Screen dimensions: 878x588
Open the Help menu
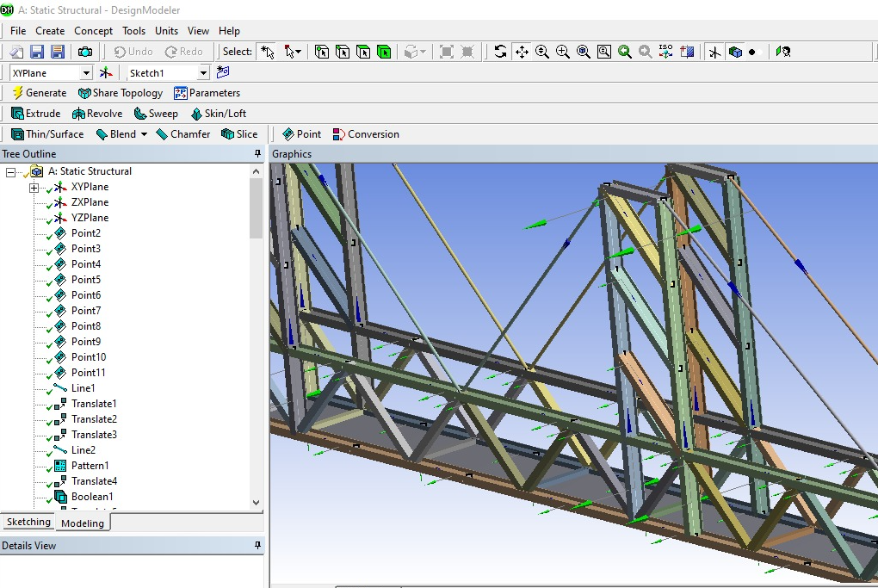[x=229, y=31]
